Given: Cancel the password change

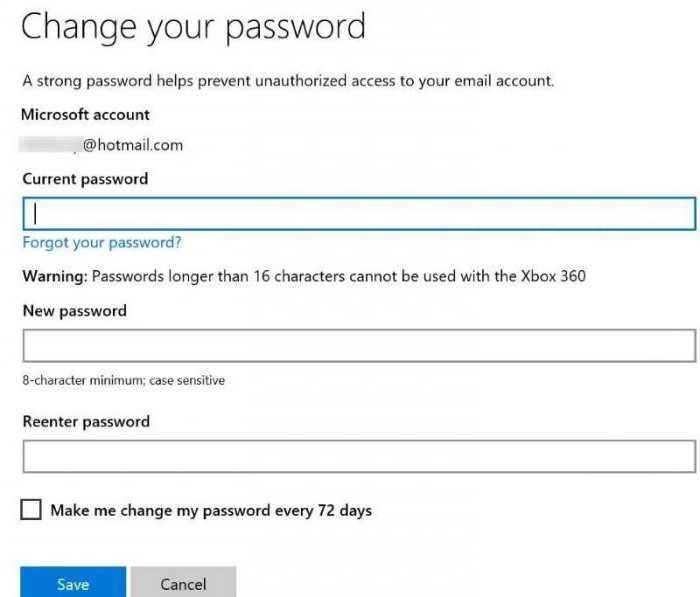Looking at the screenshot, I should point(183,582).
